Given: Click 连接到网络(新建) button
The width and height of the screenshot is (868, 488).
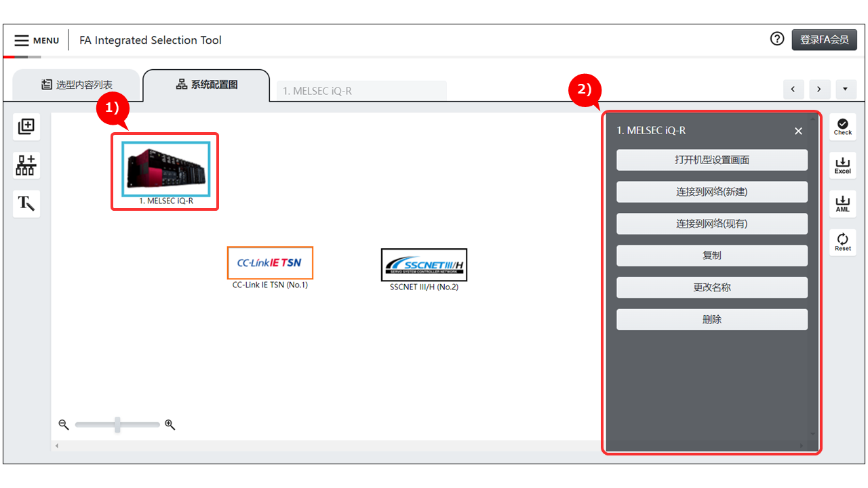Looking at the screenshot, I should coord(711,192).
